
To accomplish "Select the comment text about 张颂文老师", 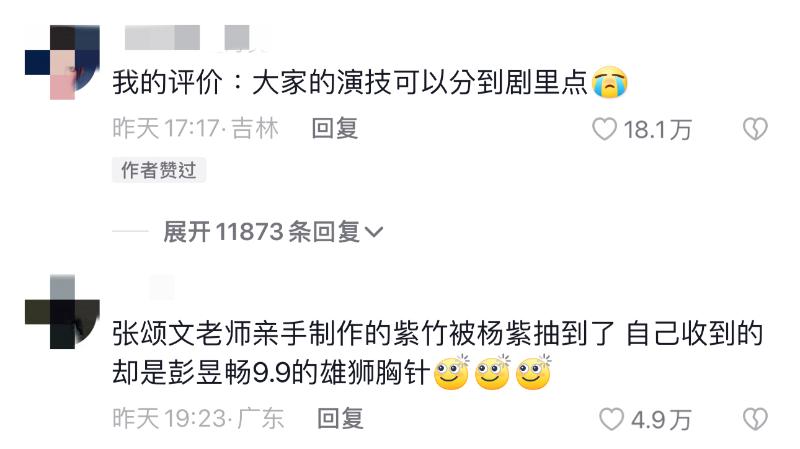I will (438, 354).
